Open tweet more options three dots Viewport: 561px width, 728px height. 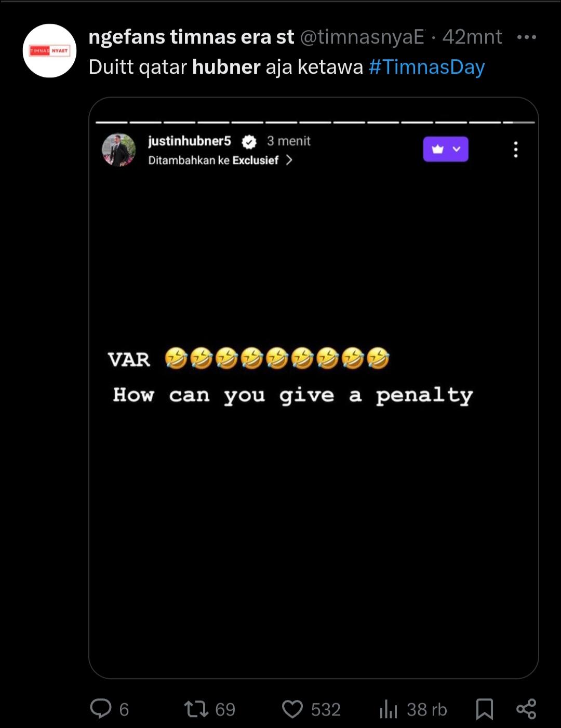point(527,37)
